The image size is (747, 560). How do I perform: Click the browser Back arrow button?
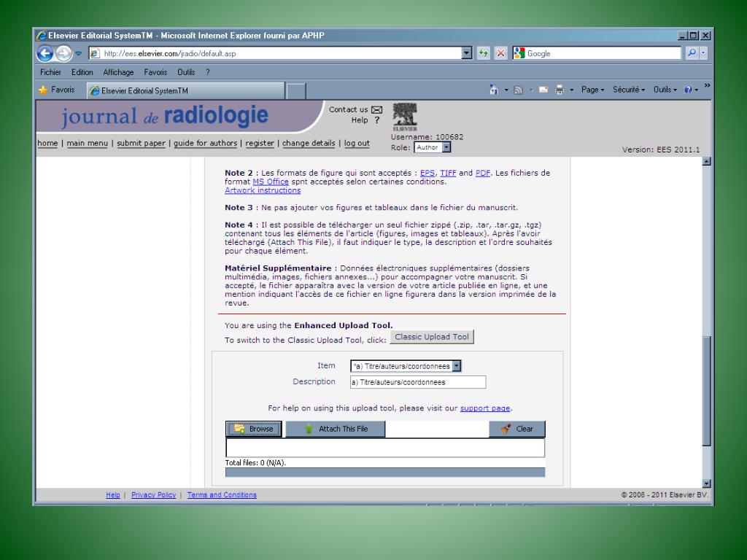coord(45,53)
